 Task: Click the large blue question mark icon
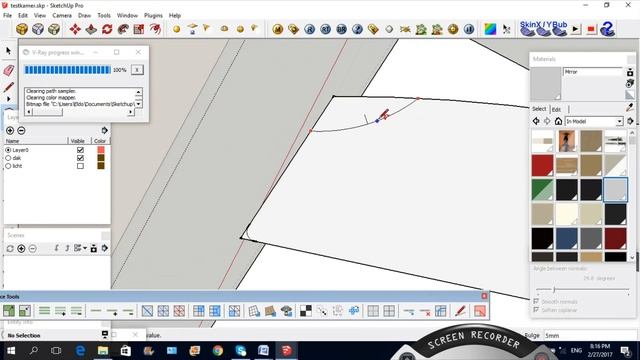pos(607,29)
